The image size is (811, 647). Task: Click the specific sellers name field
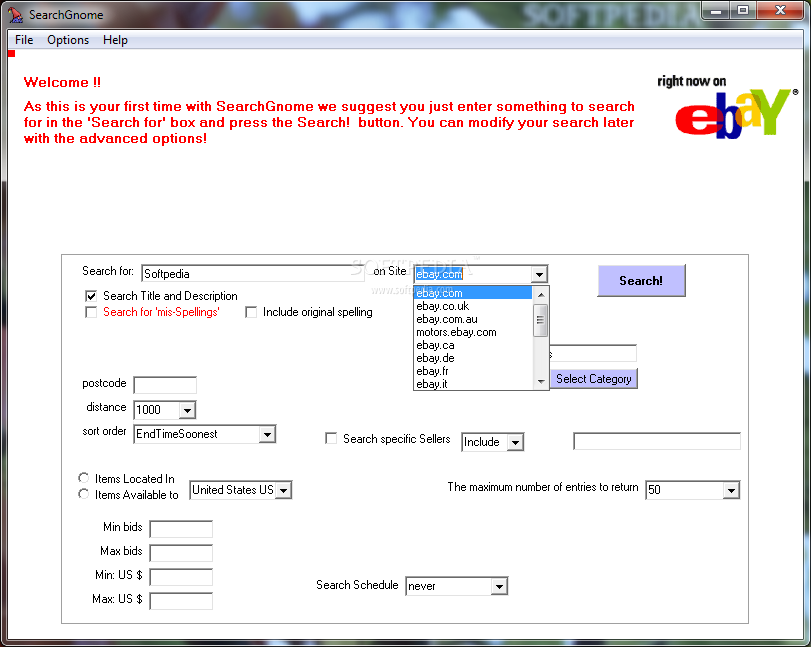pyautogui.click(x=657, y=441)
